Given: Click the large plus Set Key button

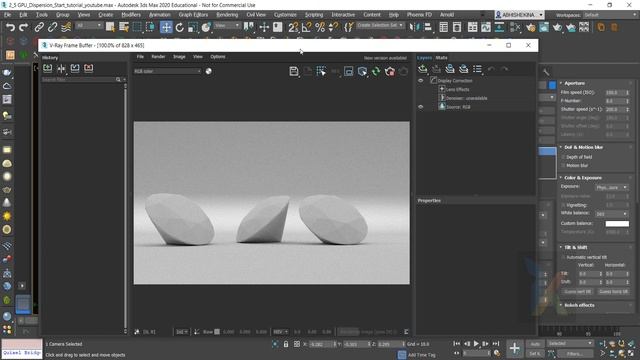Looking at the screenshot, I should point(514,348).
